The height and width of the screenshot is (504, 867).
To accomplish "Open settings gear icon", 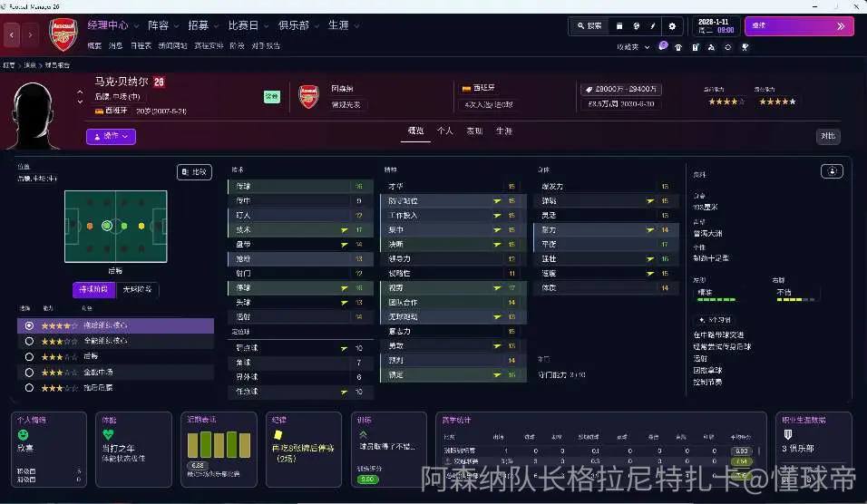I will (672, 26).
